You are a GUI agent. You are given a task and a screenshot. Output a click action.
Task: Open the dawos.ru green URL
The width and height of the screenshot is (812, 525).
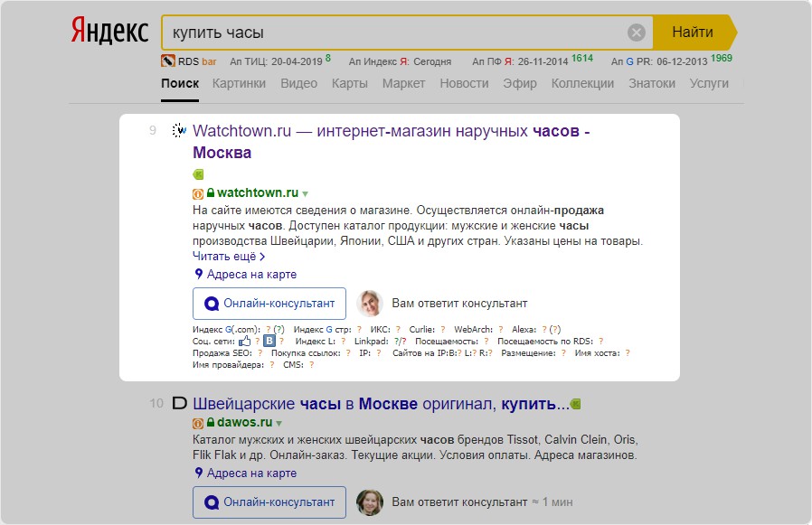(x=244, y=423)
